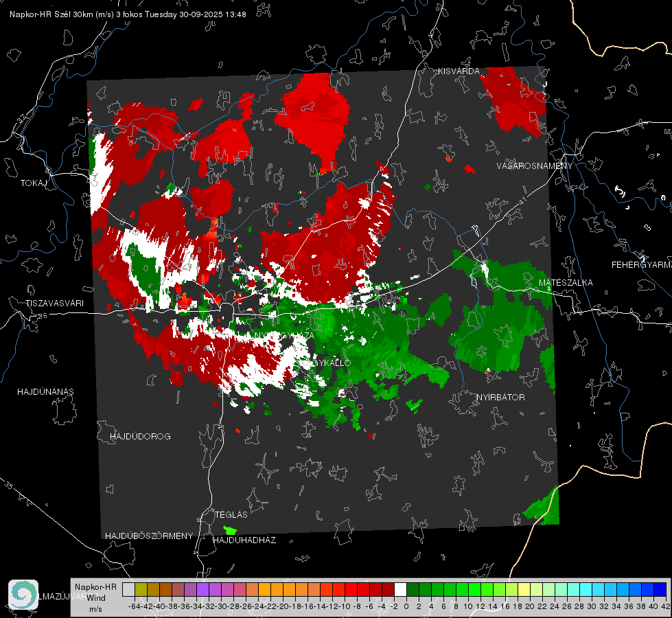Image resolution: width=672 pixels, height=618 pixels.
Task: Click the 42 value ending the legend scale
Action: coord(665,606)
